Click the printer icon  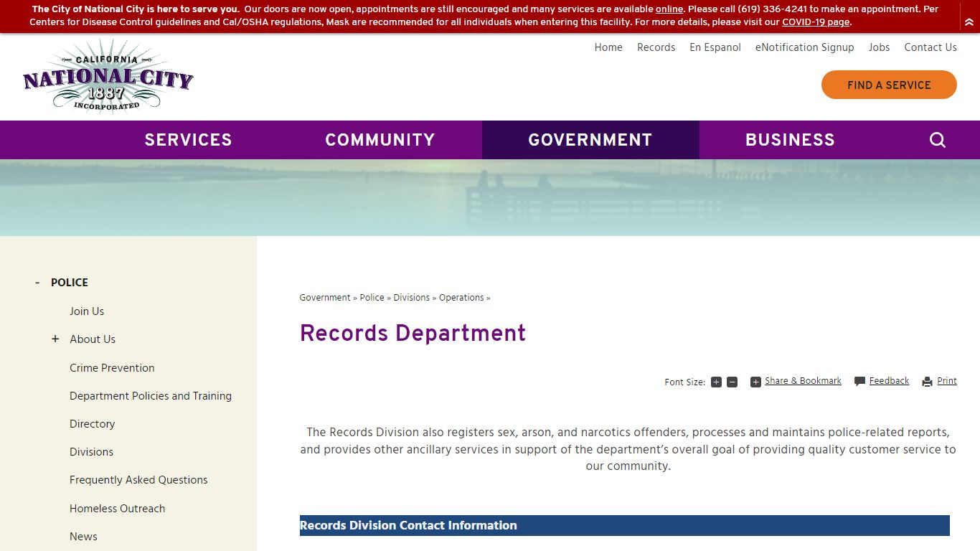pos(927,382)
